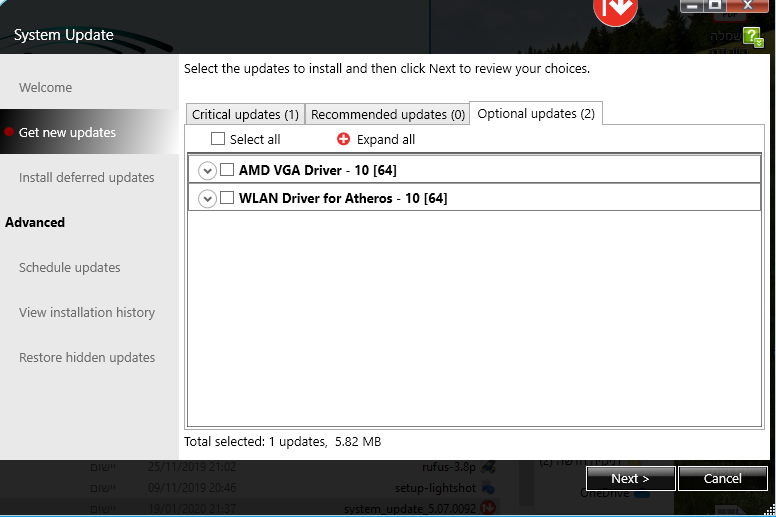
Task: Open the green help question mark icon
Action: pyautogui.click(x=753, y=37)
